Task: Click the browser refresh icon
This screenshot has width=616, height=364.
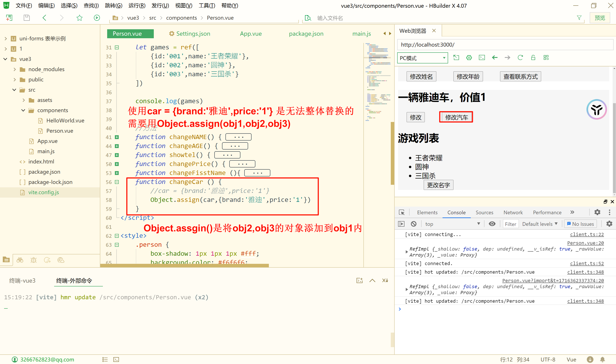Action: coord(520,58)
